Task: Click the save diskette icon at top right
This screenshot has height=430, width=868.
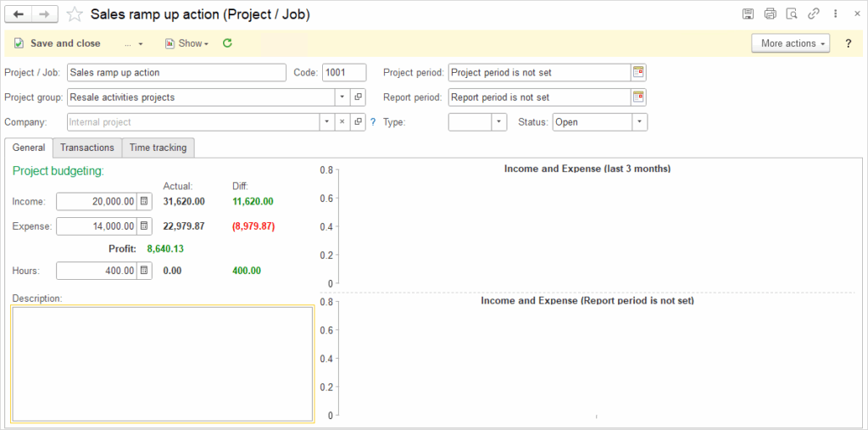Action: [x=748, y=14]
